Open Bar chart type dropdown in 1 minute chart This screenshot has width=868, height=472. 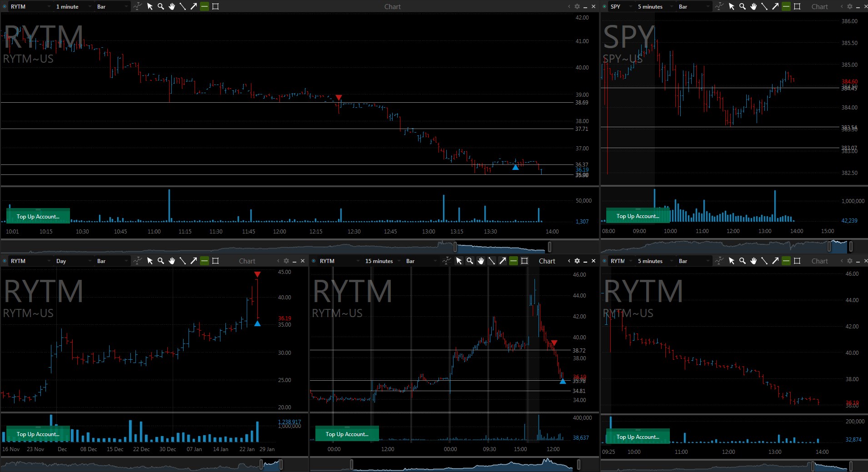pyautogui.click(x=112, y=6)
